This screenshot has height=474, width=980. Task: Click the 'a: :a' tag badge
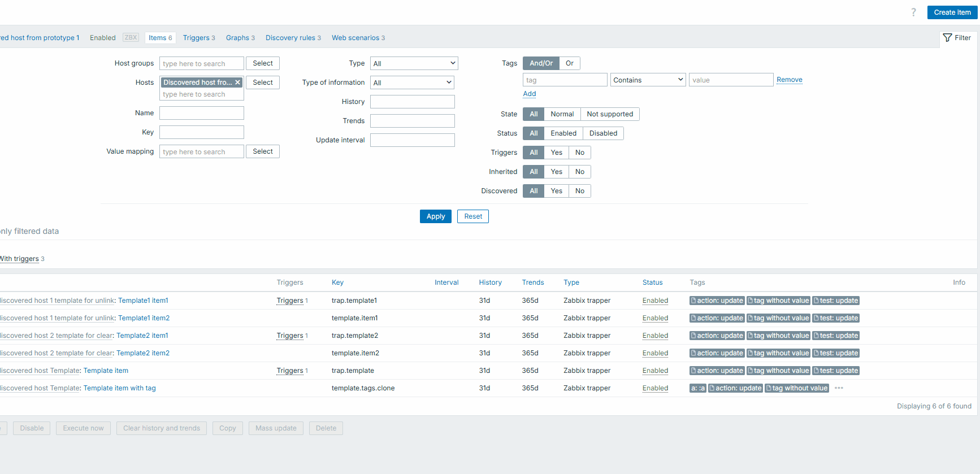click(x=697, y=388)
